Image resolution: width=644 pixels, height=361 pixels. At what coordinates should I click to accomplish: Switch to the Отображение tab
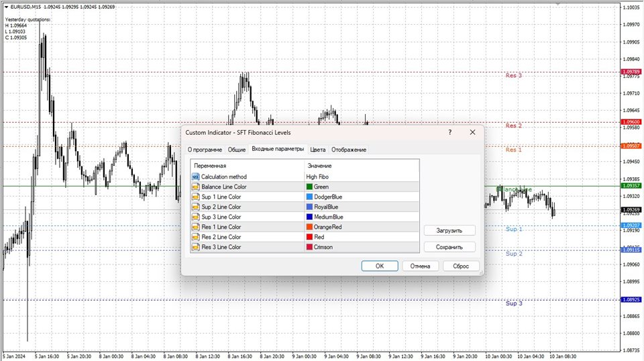(349, 150)
